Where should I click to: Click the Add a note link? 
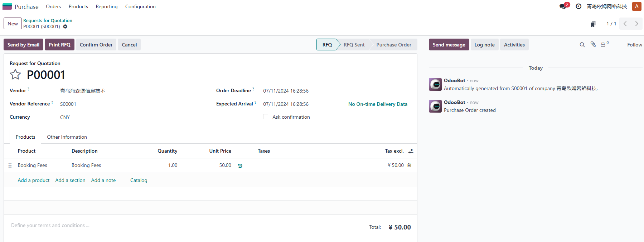pyautogui.click(x=103, y=180)
